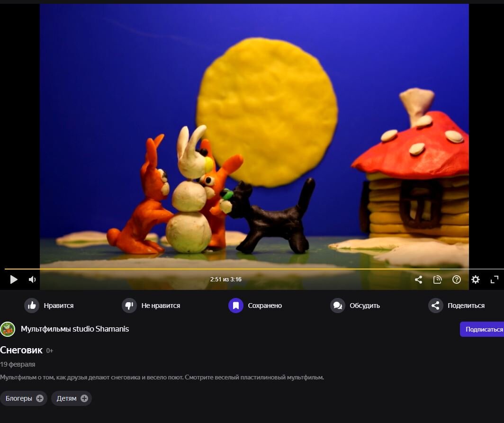Screen dimensions: 504x423
Task: Click the Не нравится label
Action: (161, 306)
